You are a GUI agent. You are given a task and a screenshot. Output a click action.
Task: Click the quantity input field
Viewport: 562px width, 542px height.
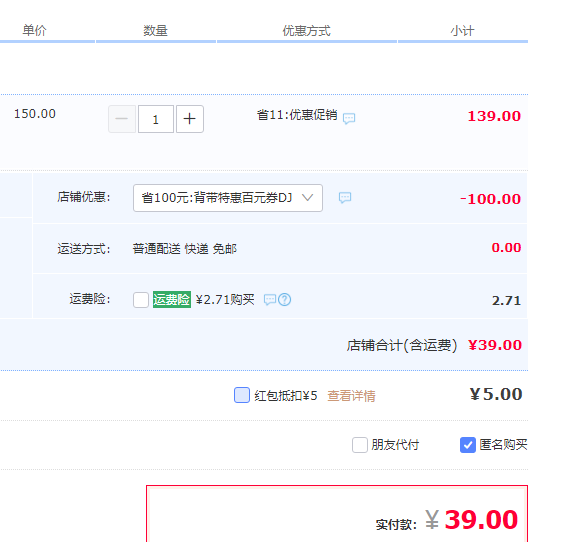(x=156, y=119)
